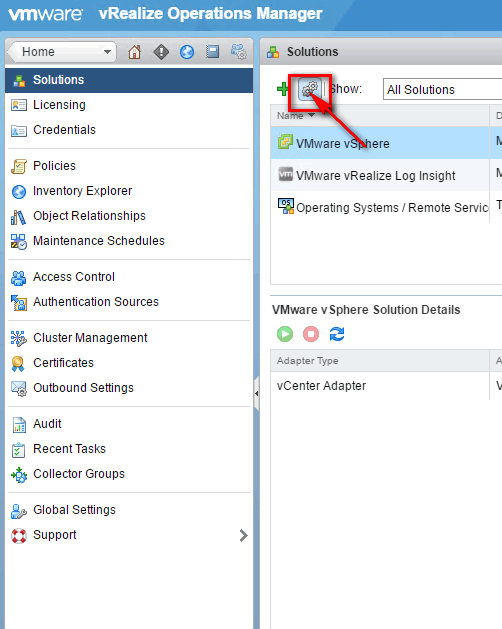Click the Recent Tasks clipboard icon
Screen dimensions: 502x629
(18, 450)
